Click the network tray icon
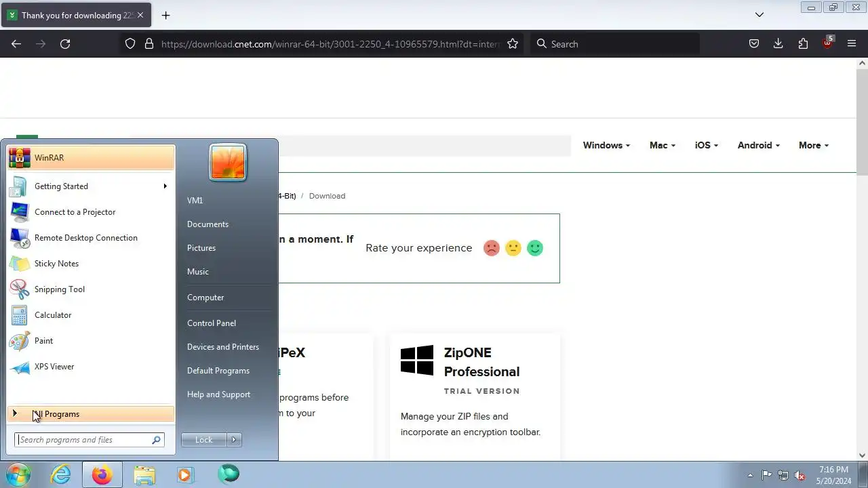This screenshot has height=488, width=868. tap(783, 475)
